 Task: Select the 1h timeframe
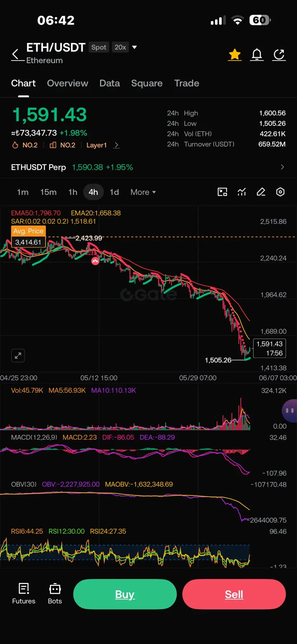click(x=73, y=192)
